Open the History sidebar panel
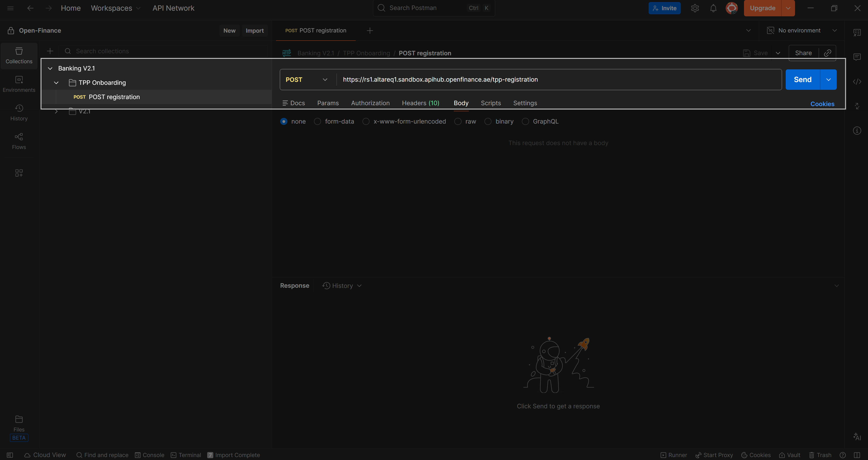This screenshot has height=460, width=868. coord(19,112)
